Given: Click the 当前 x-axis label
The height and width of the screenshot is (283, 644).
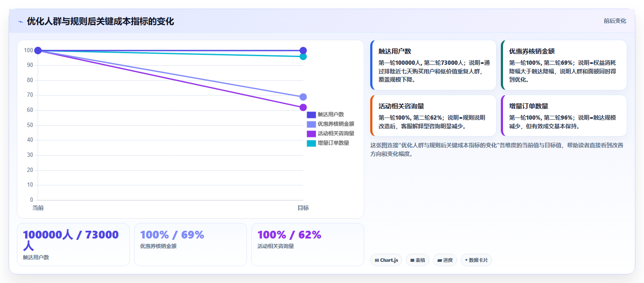Looking at the screenshot, I should click(38, 208).
